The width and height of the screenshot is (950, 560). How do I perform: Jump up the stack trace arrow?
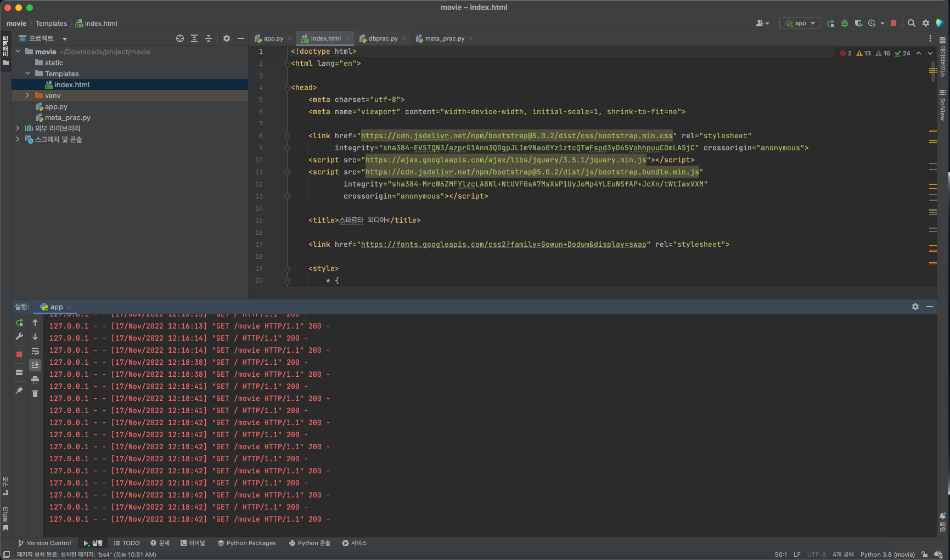pos(35,323)
